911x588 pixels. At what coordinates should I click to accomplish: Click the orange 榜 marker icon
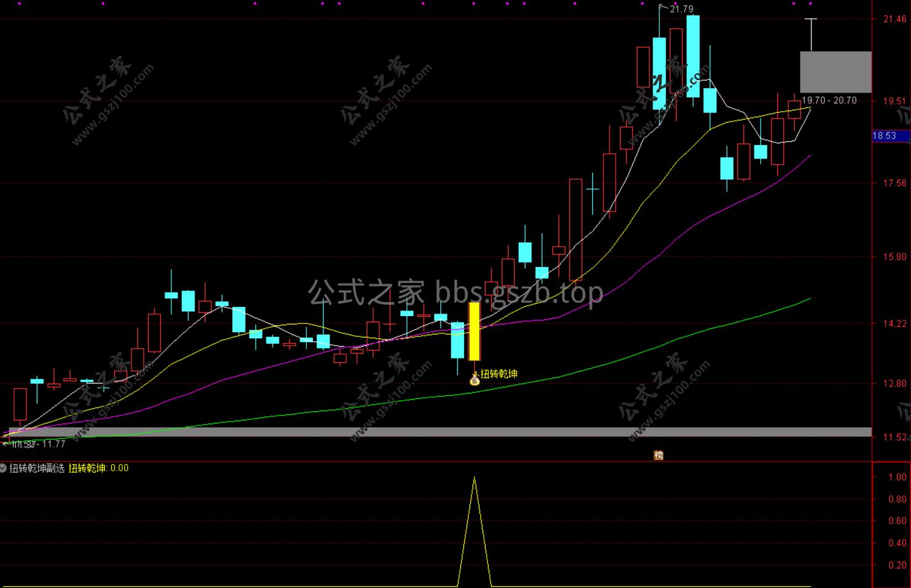(x=659, y=455)
